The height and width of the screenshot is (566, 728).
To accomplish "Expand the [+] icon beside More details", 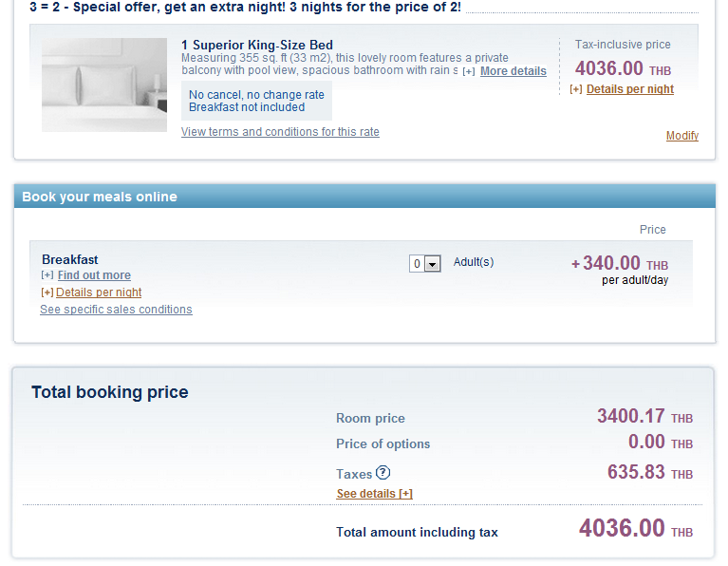I will 469,71.
